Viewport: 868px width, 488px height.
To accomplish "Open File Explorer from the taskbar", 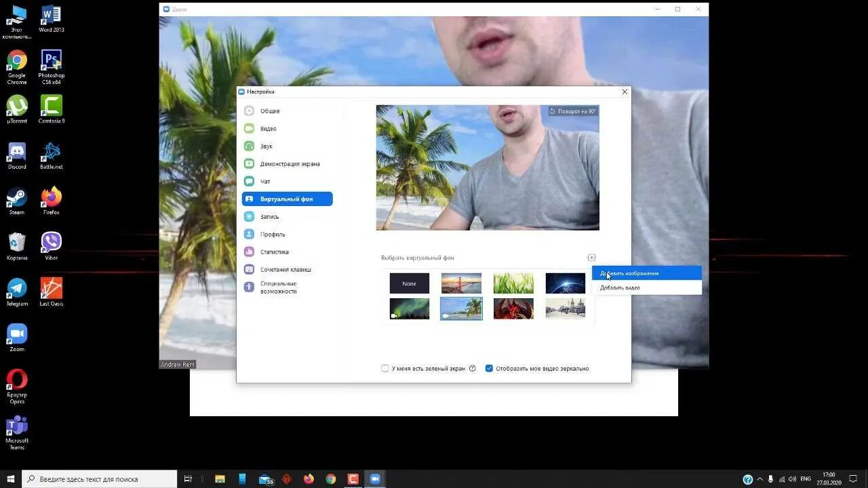I will (220, 479).
